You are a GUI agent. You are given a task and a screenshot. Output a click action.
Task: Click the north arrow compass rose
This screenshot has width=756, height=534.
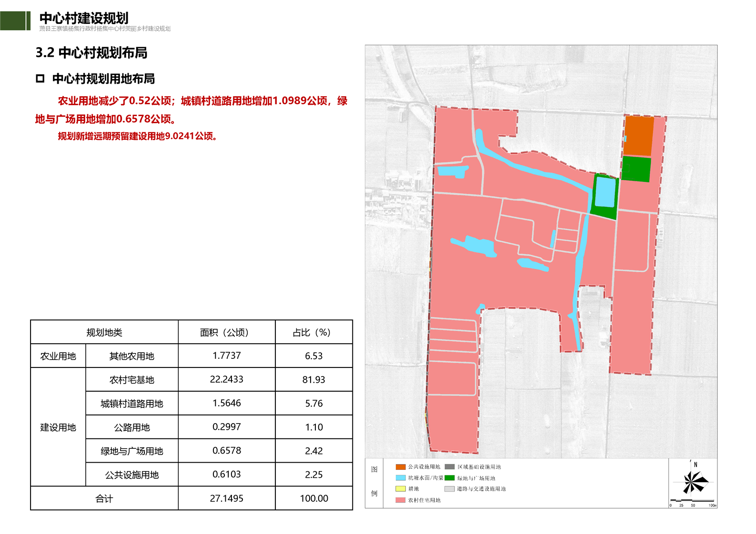[x=695, y=482]
